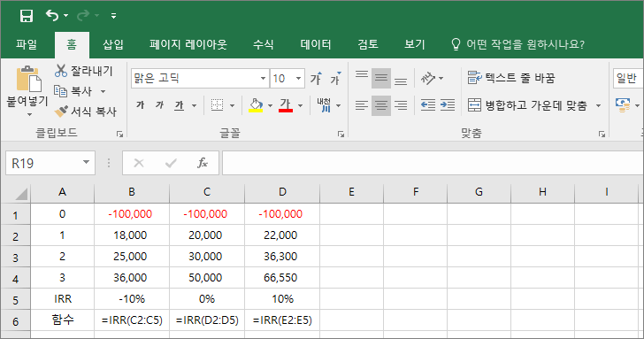The width and height of the screenshot is (644, 339).
Task: Click cell containing =IRR(D2:D5)
Action: click(x=207, y=320)
